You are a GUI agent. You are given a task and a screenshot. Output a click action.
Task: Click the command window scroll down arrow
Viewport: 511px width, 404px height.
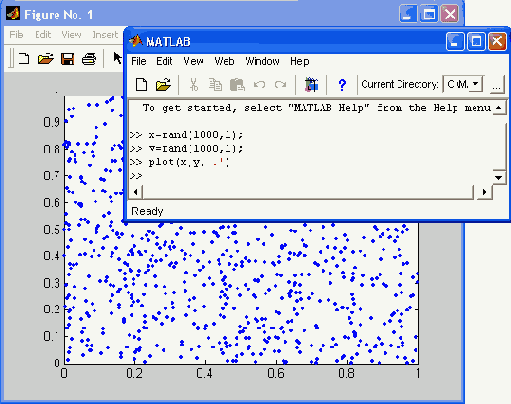499,177
